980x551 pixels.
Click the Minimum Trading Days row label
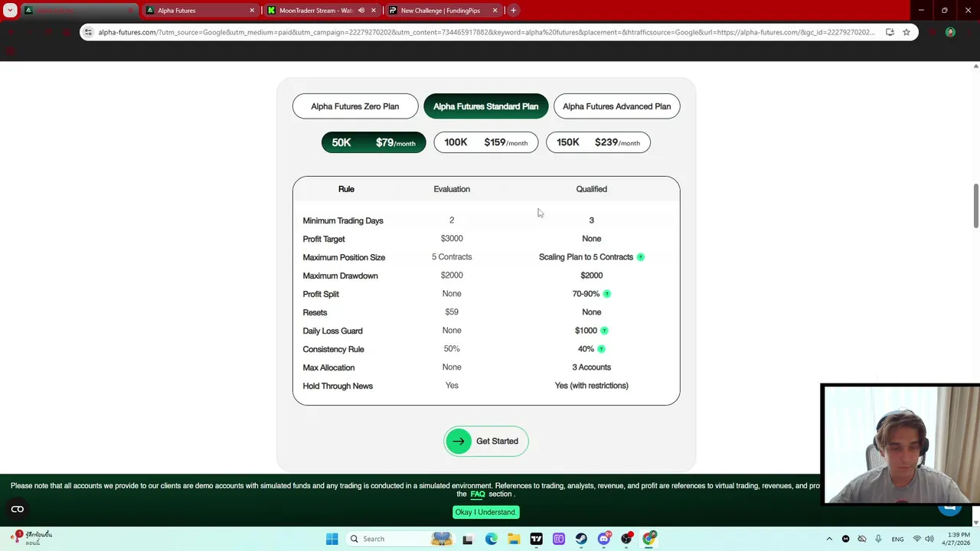point(343,220)
